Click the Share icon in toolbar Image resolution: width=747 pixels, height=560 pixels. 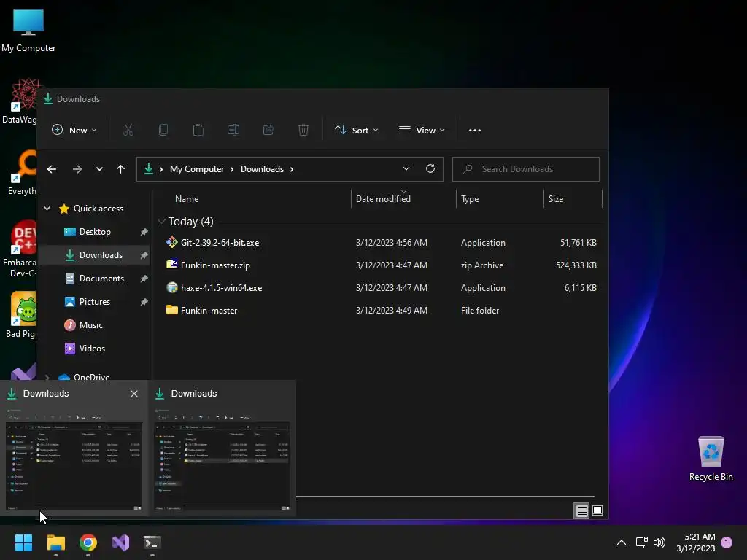pos(268,130)
